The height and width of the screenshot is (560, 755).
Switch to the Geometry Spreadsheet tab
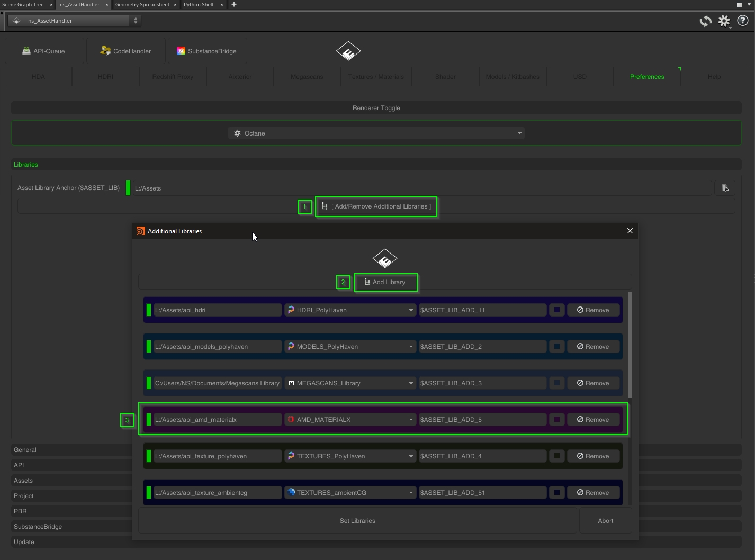coord(142,5)
